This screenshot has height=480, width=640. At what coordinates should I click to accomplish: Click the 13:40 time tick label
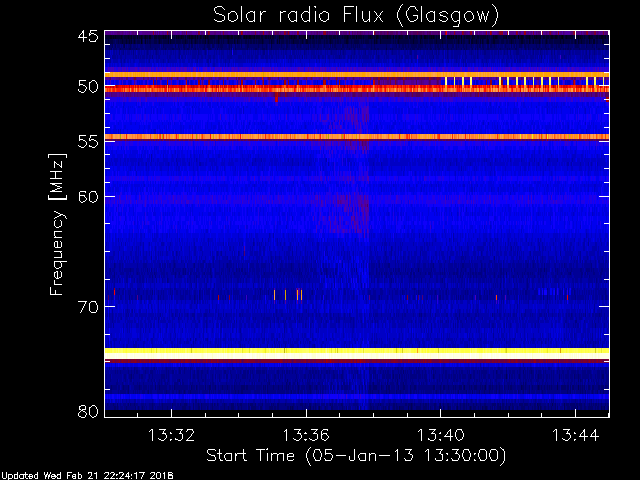point(440,435)
